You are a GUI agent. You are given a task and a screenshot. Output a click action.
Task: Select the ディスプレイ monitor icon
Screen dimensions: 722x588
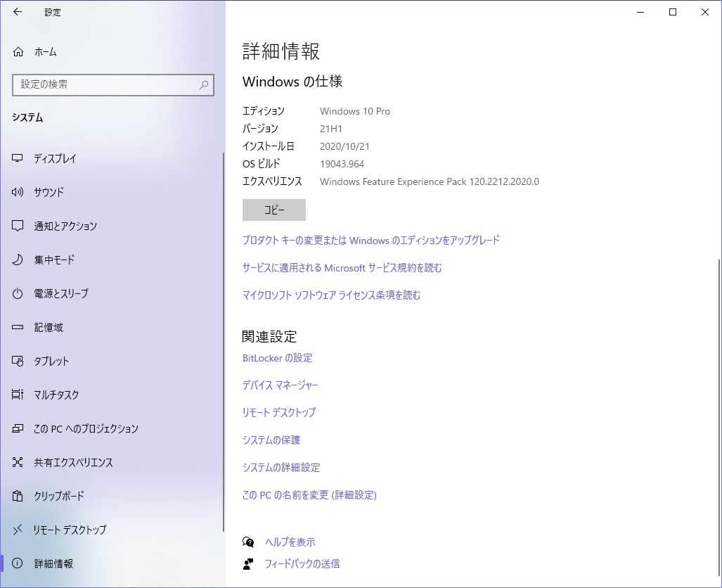click(18, 158)
